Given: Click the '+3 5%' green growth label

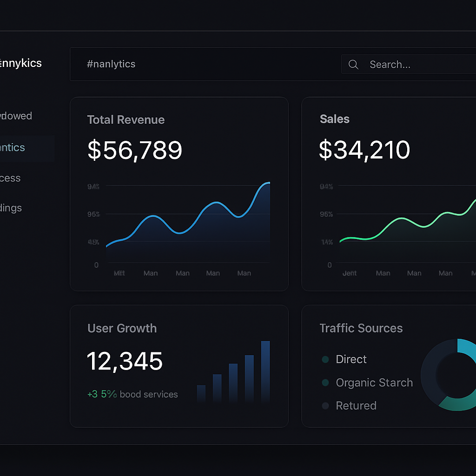Looking at the screenshot, I should tap(102, 394).
